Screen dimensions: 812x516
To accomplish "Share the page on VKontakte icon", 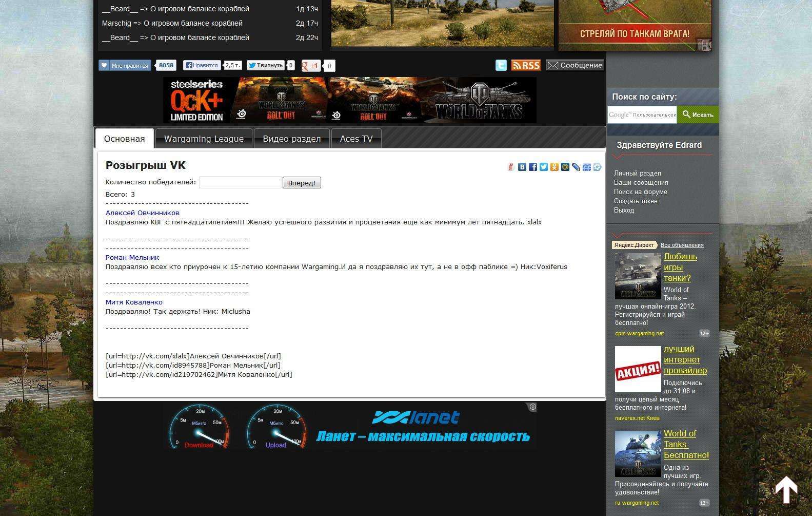I will pyautogui.click(x=522, y=167).
